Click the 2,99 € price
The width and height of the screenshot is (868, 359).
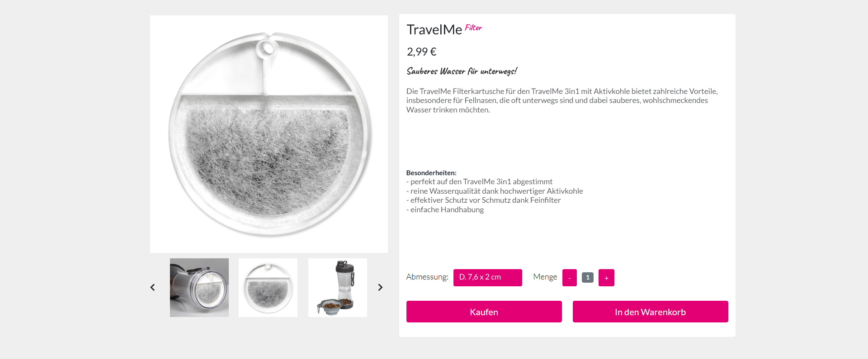(x=421, y=52)
